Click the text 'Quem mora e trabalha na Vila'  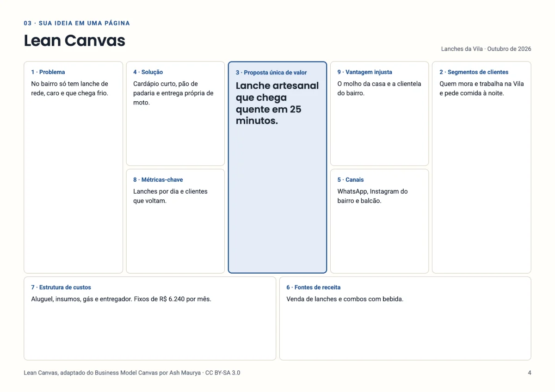(481, 84)
